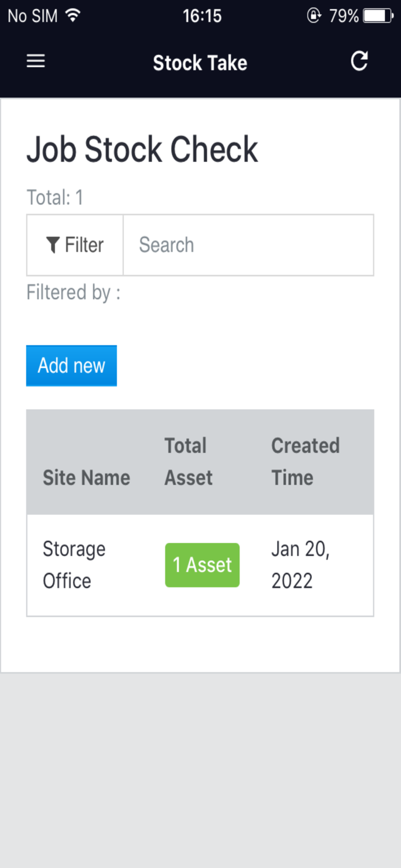
Task: Open the Filter options panel
Action: (74, 244)
